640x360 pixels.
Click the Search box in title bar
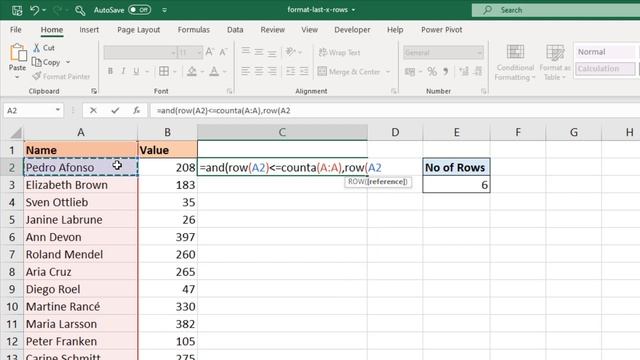[x=556, y=10]
